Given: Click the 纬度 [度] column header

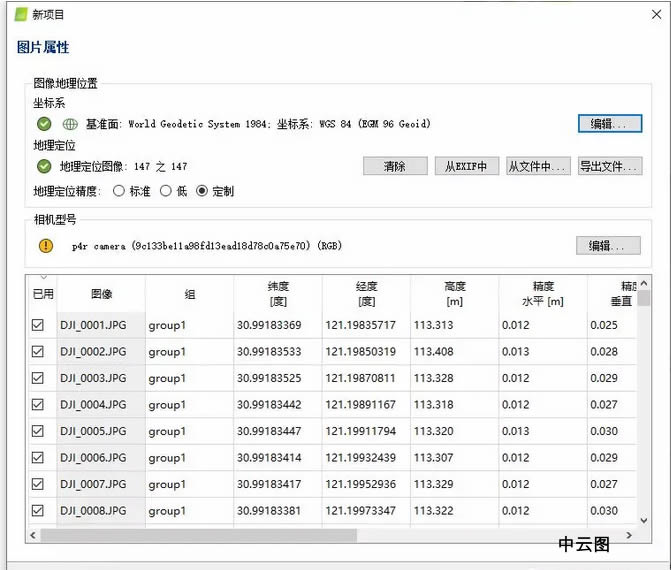Looking at the screenshot, I should (x=278, y=294).
